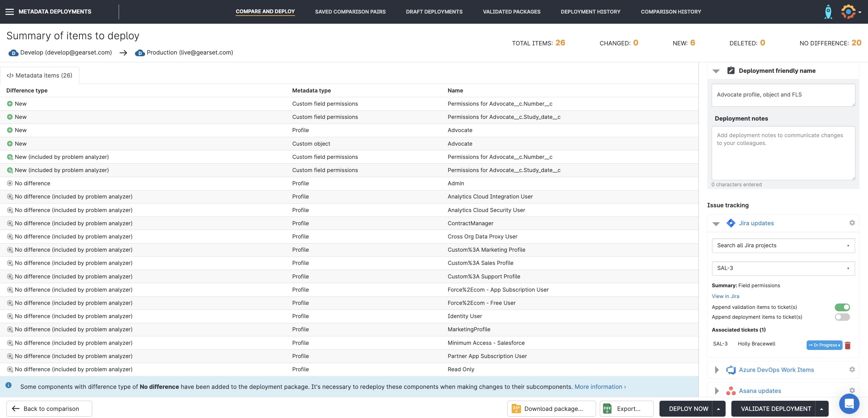Open the Gearset account cog menu
868x418 pixels.
pos(850,12)
